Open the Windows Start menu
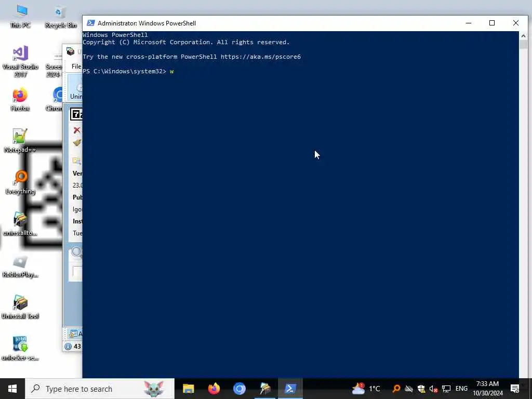The width and height of the screenshot is (532, 399). 12,389
